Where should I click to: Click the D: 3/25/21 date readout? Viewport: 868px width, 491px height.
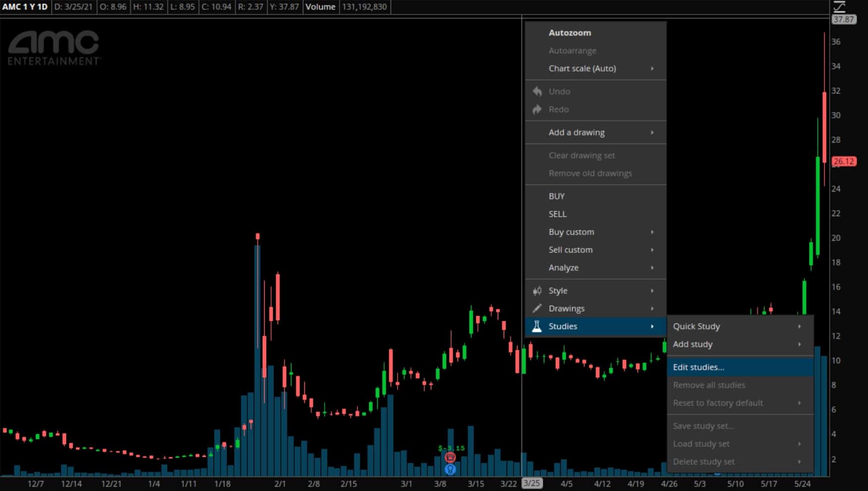pyautogui.click(x=73, y=7)
